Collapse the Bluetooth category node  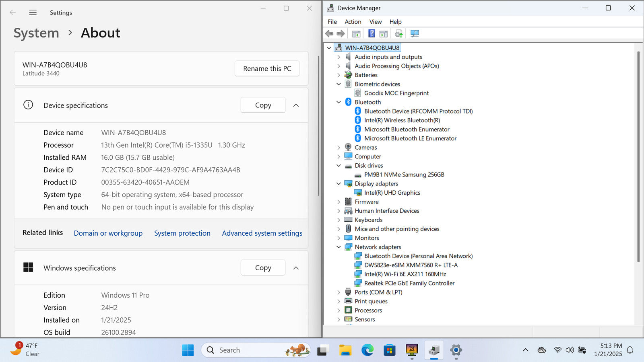339,102
